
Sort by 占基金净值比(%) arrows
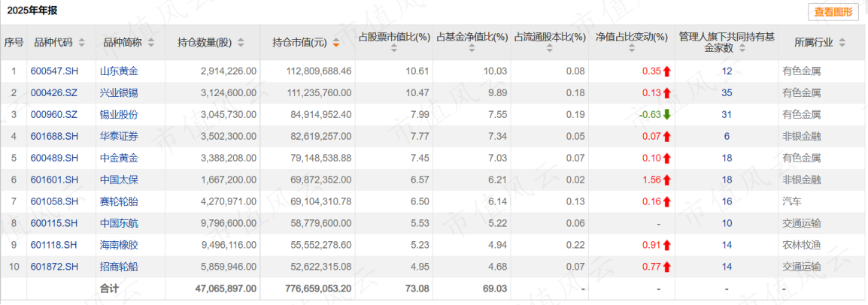(472, 49)
